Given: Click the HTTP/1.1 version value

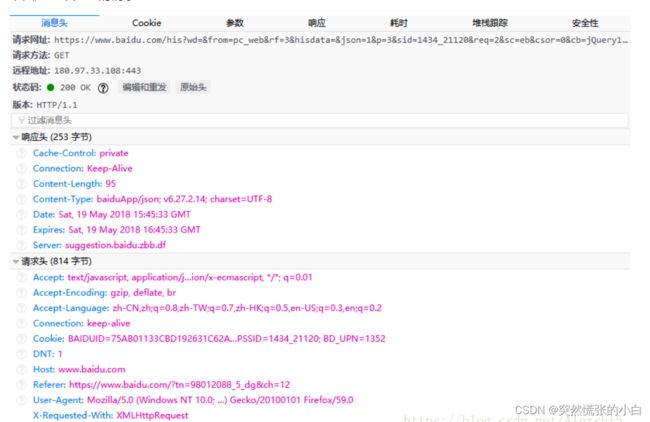Looking at the screenshot, I should (x=57, y=105).
